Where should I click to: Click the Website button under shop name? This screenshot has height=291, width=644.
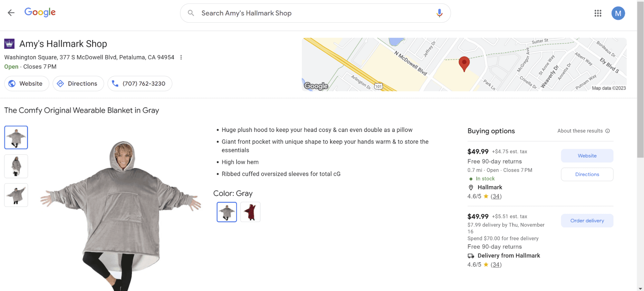pyautogui.click(x=26, y=84)
